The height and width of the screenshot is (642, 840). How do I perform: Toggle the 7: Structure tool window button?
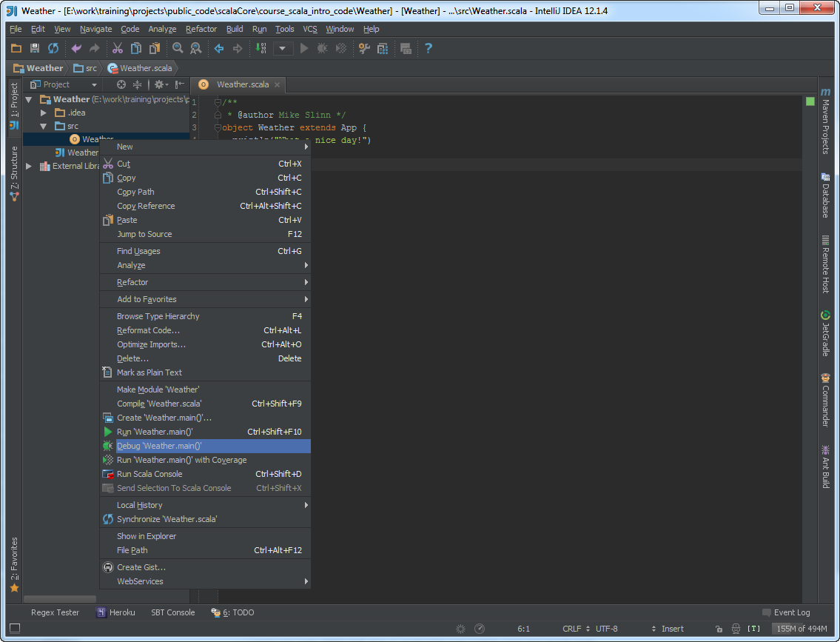[14, 173]
